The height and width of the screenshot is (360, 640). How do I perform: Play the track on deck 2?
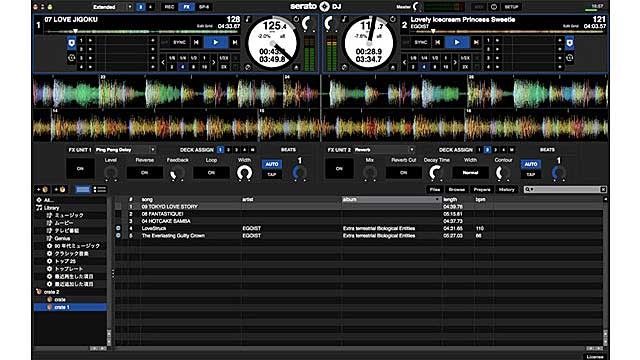pyautogui.click(x=457, y=42)
